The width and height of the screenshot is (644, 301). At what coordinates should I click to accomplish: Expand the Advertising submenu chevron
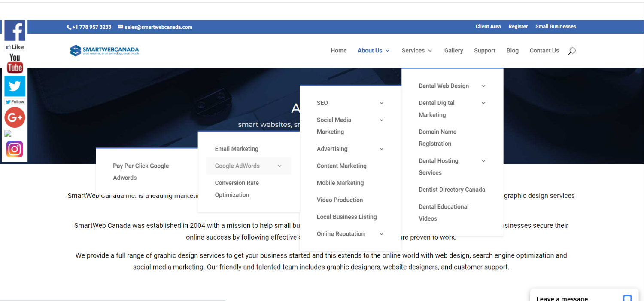tap(381, 149)
